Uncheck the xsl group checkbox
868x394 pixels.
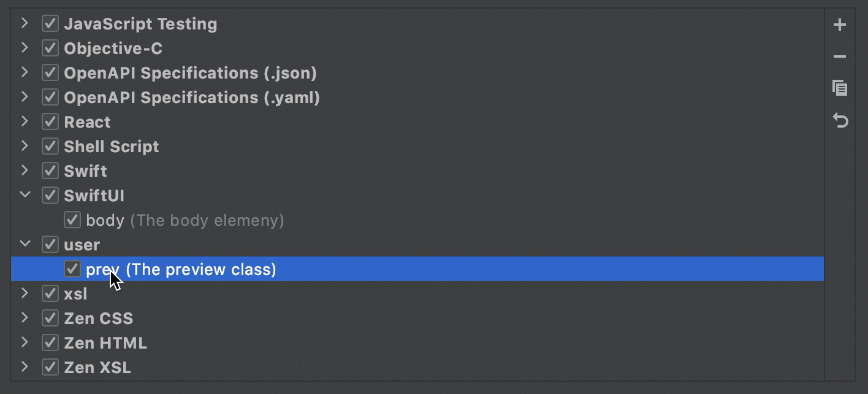coord(50,293)
